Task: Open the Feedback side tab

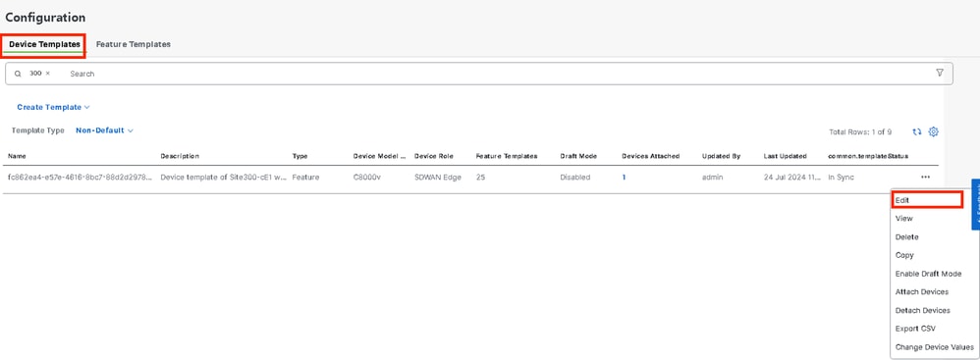Action: click(975, 205)
